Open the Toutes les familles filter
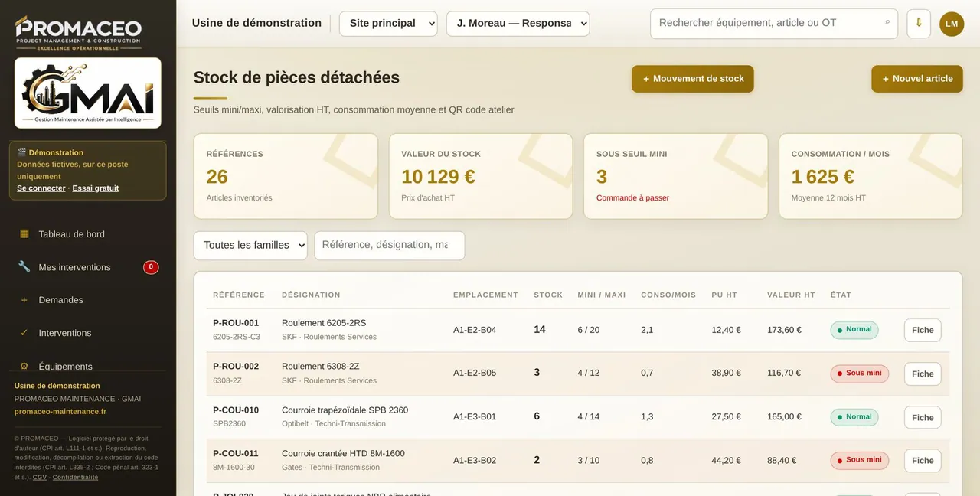 [x=250, y=246]
